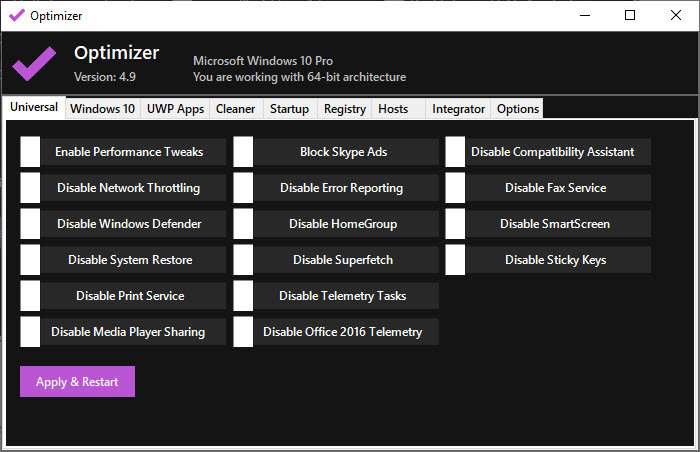This screenshot has height=452, width=700.
Task: Check the Disable Print Service box
Action: (30, 296)
